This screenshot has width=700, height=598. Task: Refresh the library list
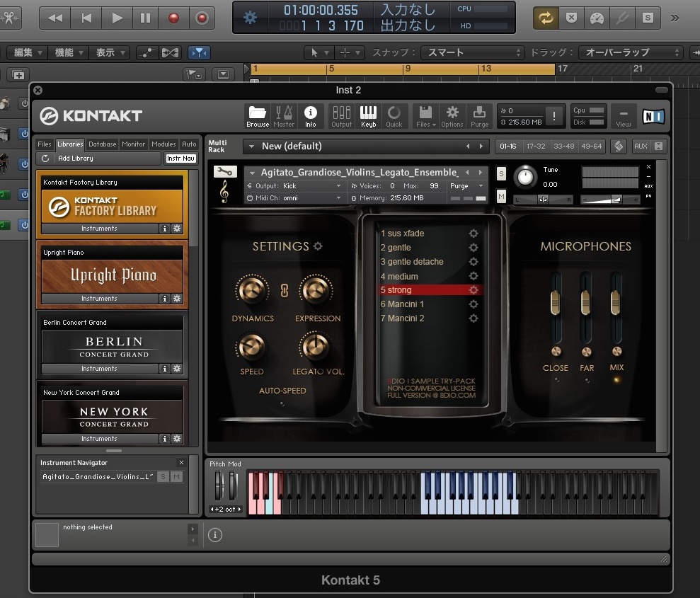pos(45,159)
